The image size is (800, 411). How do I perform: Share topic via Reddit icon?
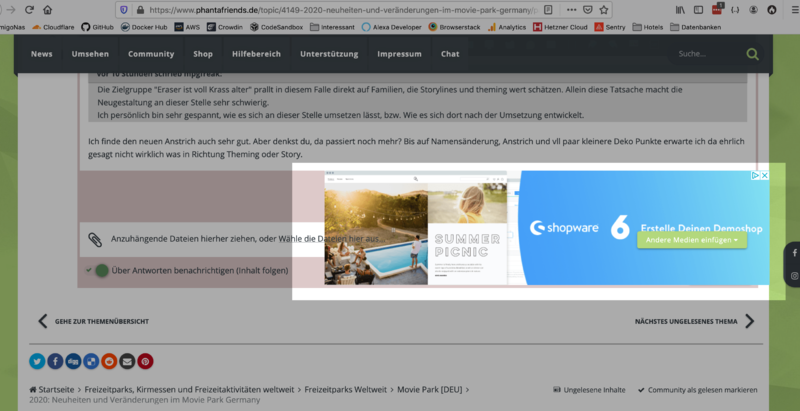(109, 361)
